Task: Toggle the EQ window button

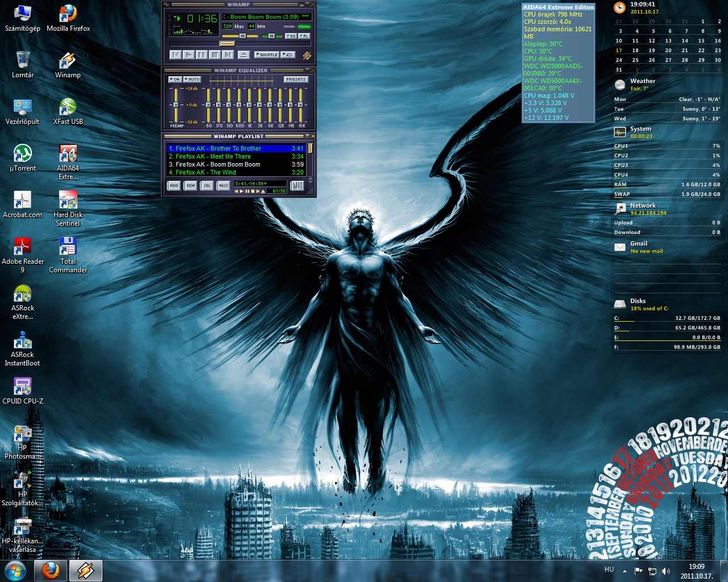Action: coord(291,36)
